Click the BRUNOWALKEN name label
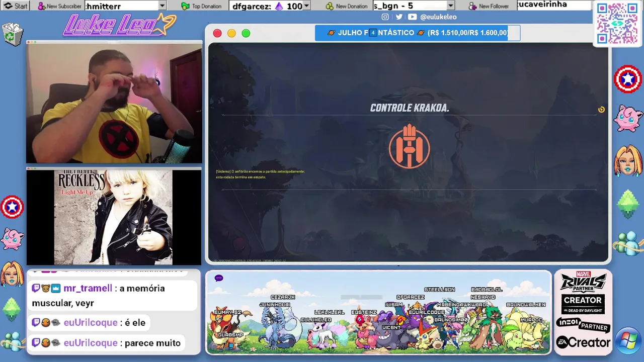Viewport: 644px width, 362px height. tap(526, 305)
